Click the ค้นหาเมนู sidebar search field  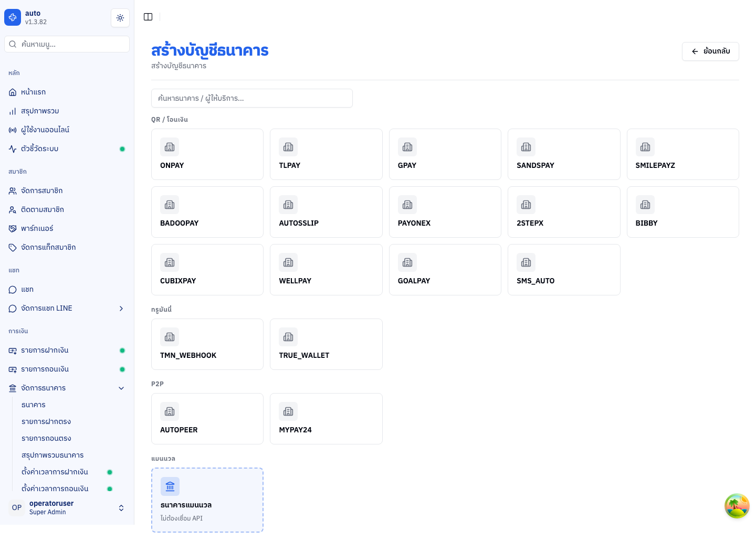67,44
